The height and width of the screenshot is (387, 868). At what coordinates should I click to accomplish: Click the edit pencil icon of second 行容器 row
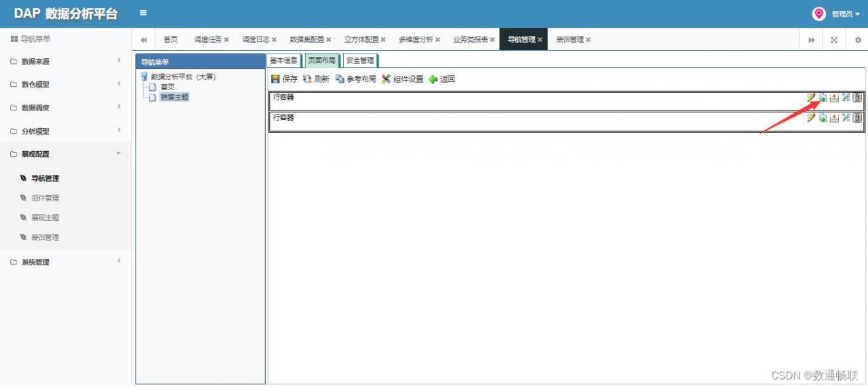click(811, 118)
